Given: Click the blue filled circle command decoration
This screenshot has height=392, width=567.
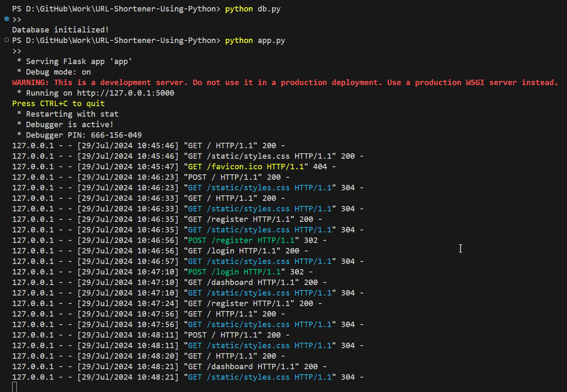Looking at the screenshot, I should [x=6, y=19].
